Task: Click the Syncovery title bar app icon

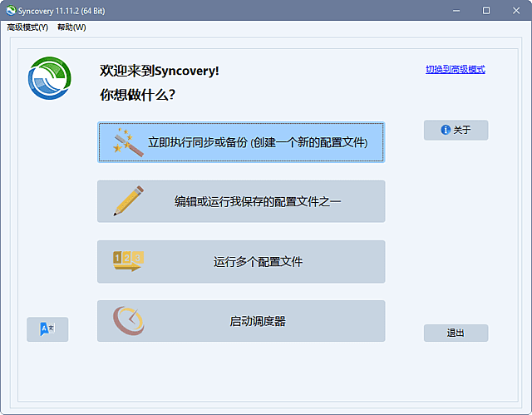Action: 11,11
